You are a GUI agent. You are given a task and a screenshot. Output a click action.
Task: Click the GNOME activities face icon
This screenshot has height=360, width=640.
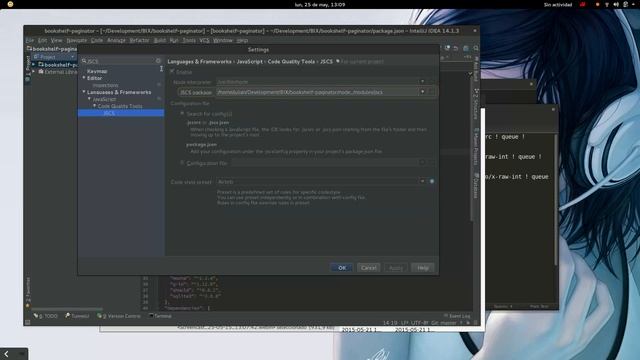pyautogui.click(x=10, y=4)
